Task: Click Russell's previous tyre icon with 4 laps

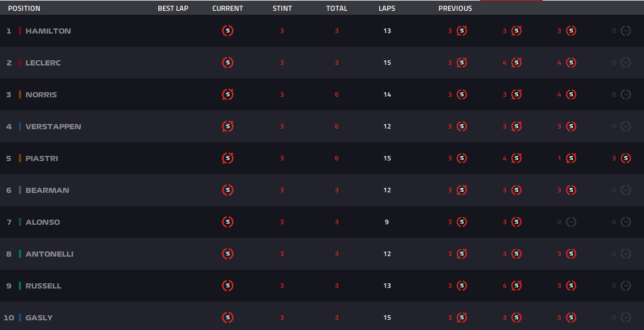Action: 516,286
